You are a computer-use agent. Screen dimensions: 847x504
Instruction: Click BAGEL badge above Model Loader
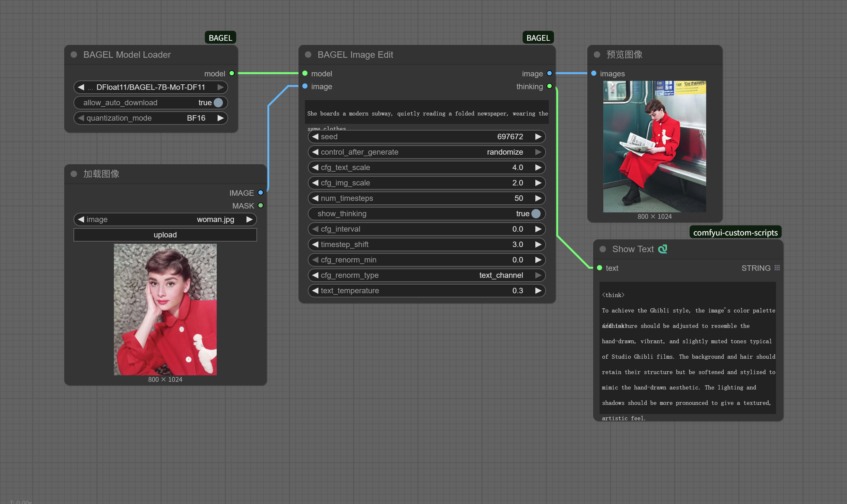coord(220,38)
